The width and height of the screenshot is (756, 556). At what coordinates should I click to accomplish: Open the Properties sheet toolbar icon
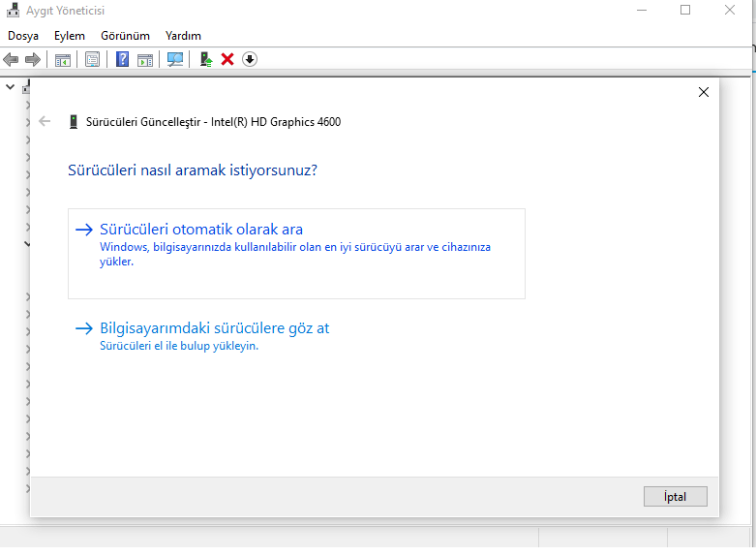92,60
